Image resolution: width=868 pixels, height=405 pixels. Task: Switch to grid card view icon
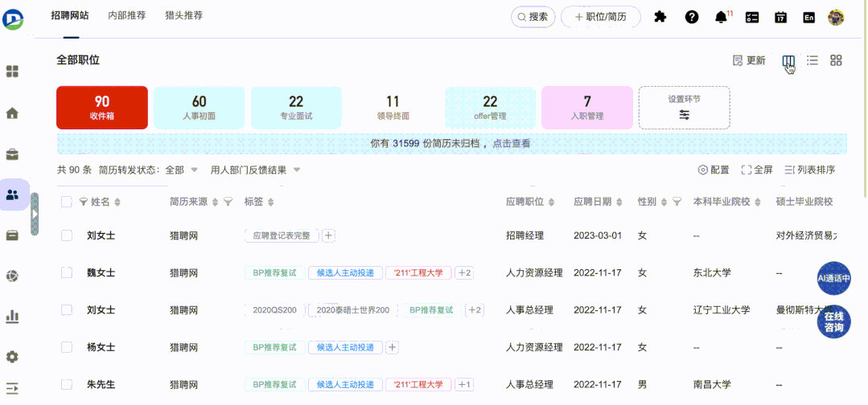[836, 60]
